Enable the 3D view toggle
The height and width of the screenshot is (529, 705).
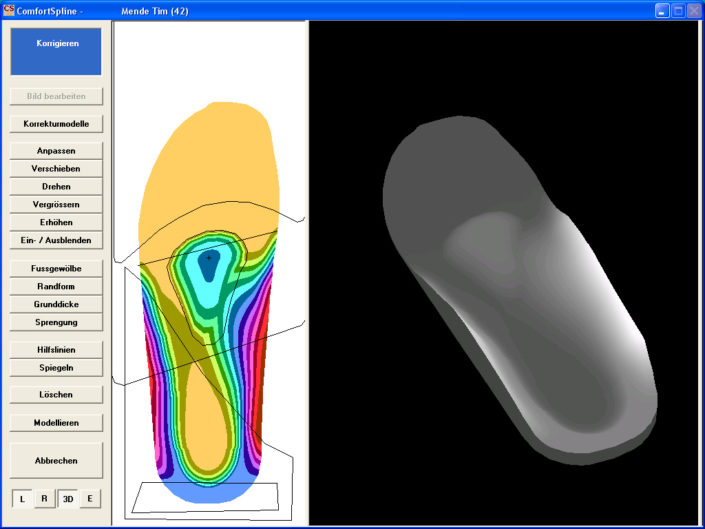[67, 498]
